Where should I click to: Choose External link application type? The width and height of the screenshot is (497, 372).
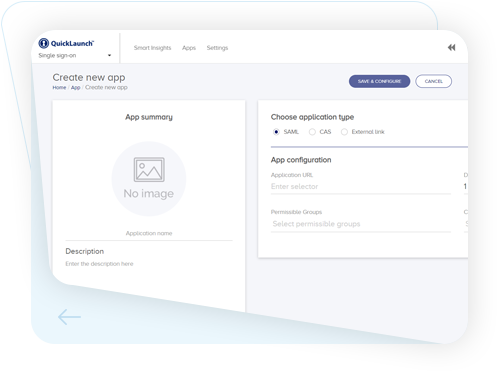pyautogui.click(x=344, y=132)
